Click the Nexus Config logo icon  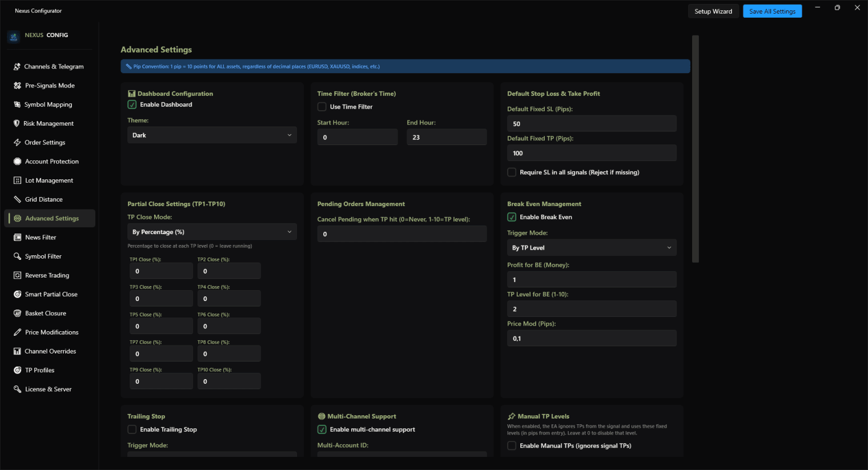pyautogui.click(x=14, y=37)
